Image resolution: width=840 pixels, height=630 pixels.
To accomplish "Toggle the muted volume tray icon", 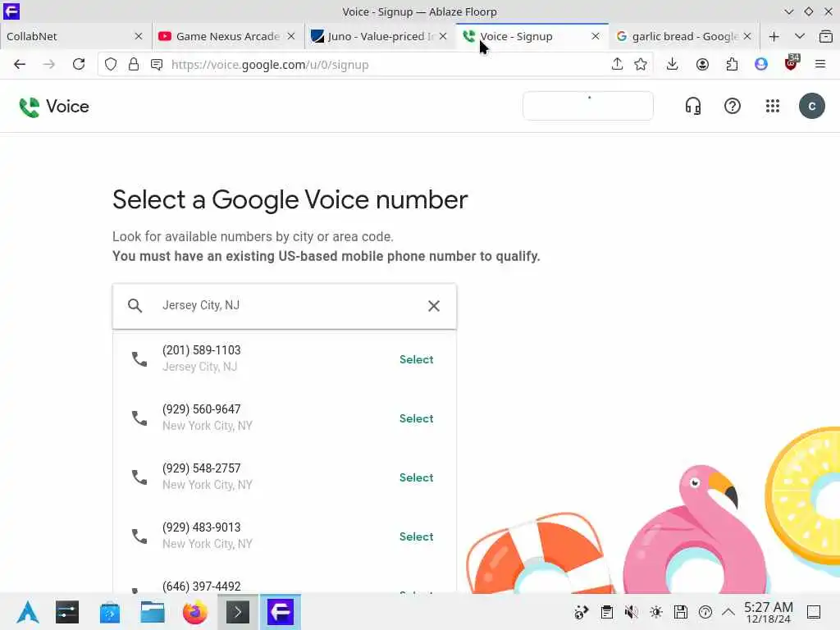I will (631, 612).
